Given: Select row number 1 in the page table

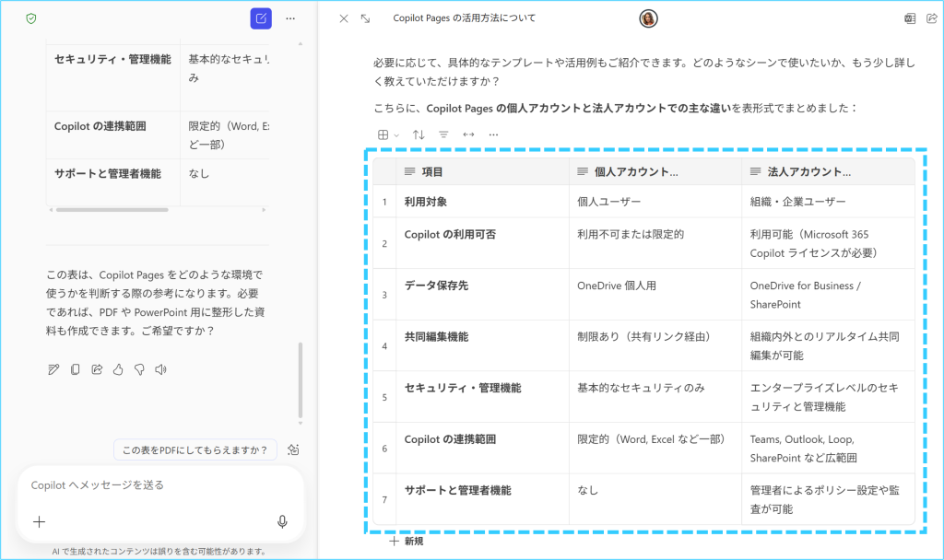Looking at the screenshot, I should pyautogui.click(x=384, y=202).
